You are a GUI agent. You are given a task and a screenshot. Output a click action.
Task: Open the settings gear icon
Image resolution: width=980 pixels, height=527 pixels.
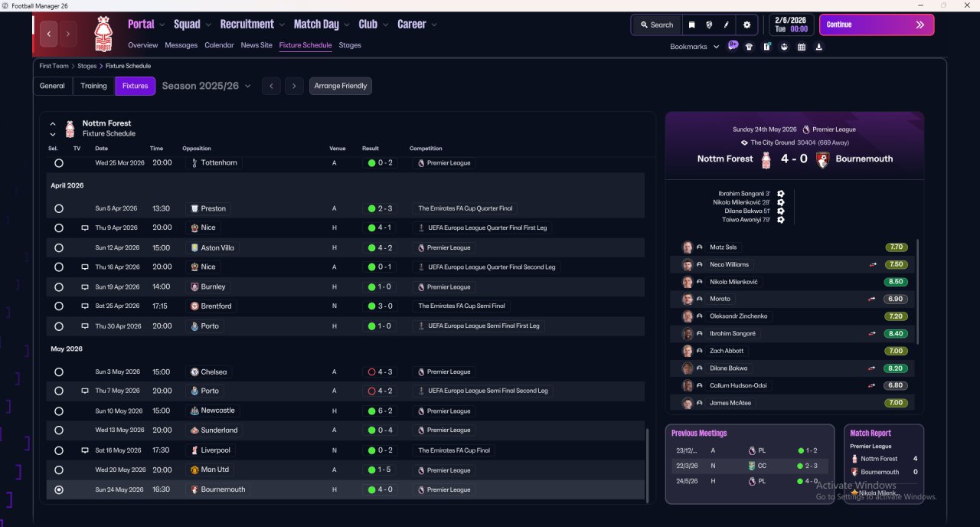click(747, 25)
